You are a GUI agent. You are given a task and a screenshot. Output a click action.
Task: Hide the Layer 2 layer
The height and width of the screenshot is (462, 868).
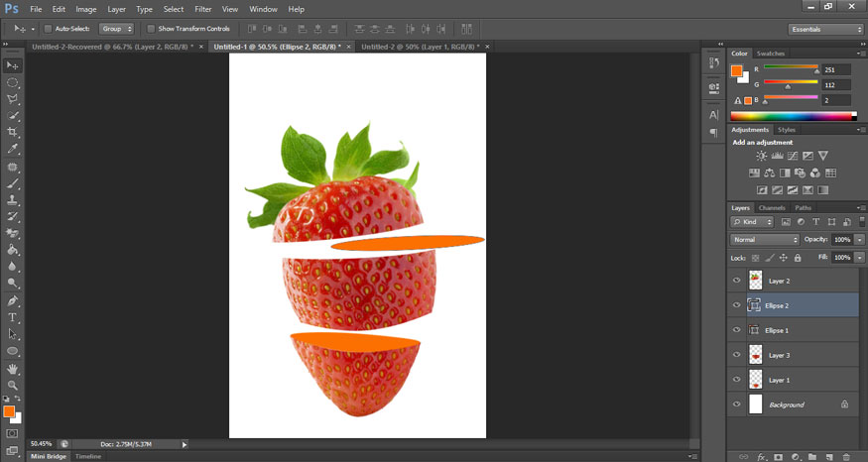point(736,281)
